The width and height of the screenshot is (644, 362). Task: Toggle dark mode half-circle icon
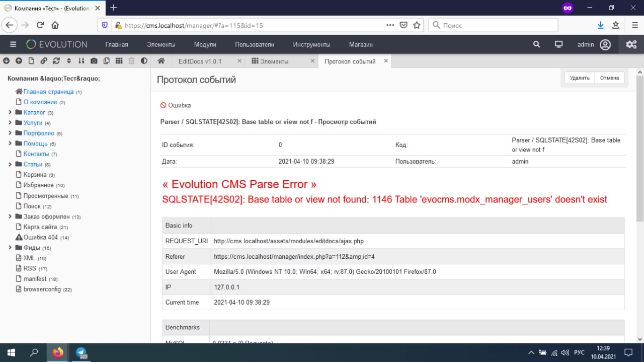(144, 61)
